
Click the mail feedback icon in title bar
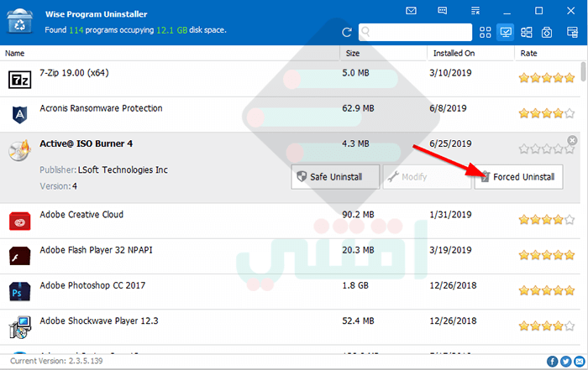pos(411,10)
